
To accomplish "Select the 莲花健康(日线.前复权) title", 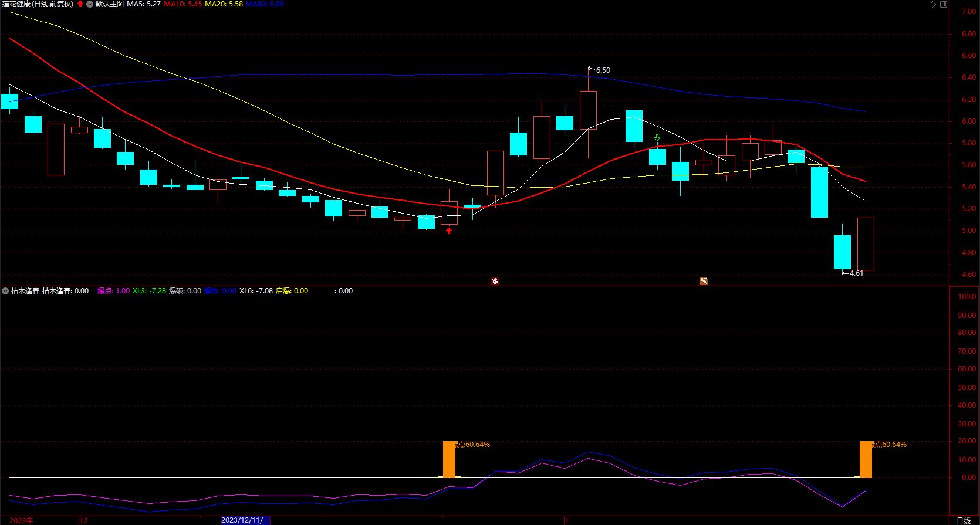I will pos(38,4).
